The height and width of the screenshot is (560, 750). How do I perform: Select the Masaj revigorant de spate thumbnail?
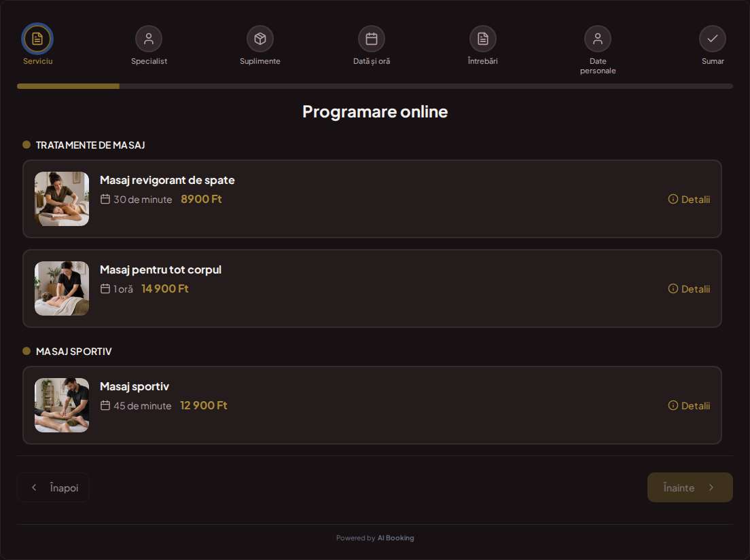click(x=62, y=199)
